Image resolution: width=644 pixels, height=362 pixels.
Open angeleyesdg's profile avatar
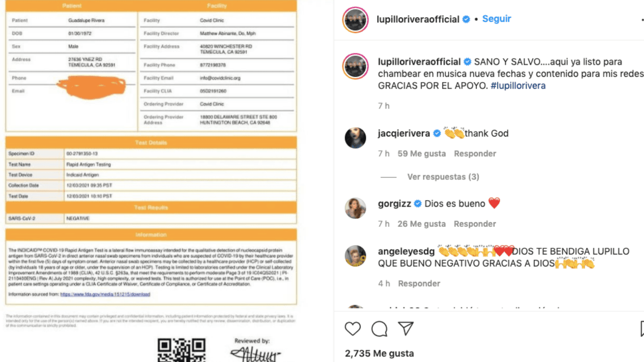coord(355,255)
